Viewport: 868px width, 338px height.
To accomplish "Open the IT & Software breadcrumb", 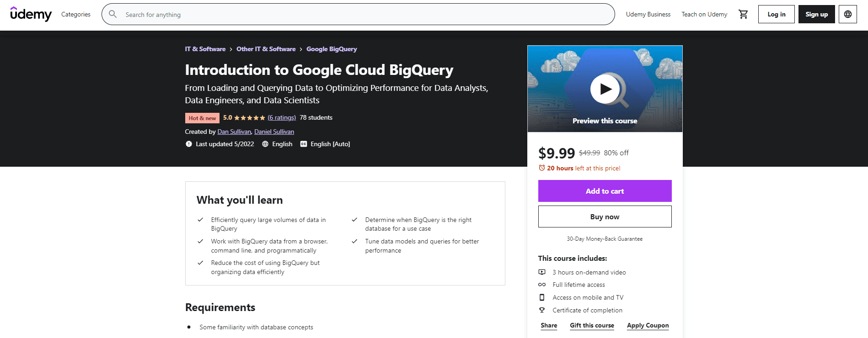I will point(205,49).
